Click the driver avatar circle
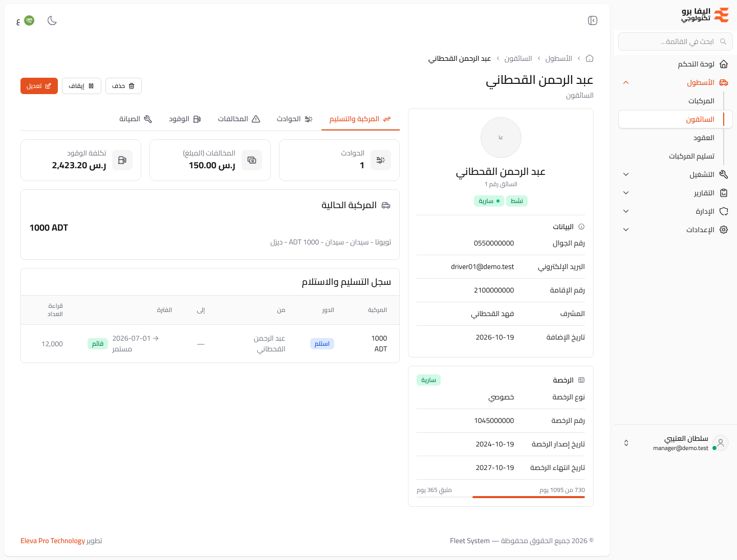 tap(501, 138)
